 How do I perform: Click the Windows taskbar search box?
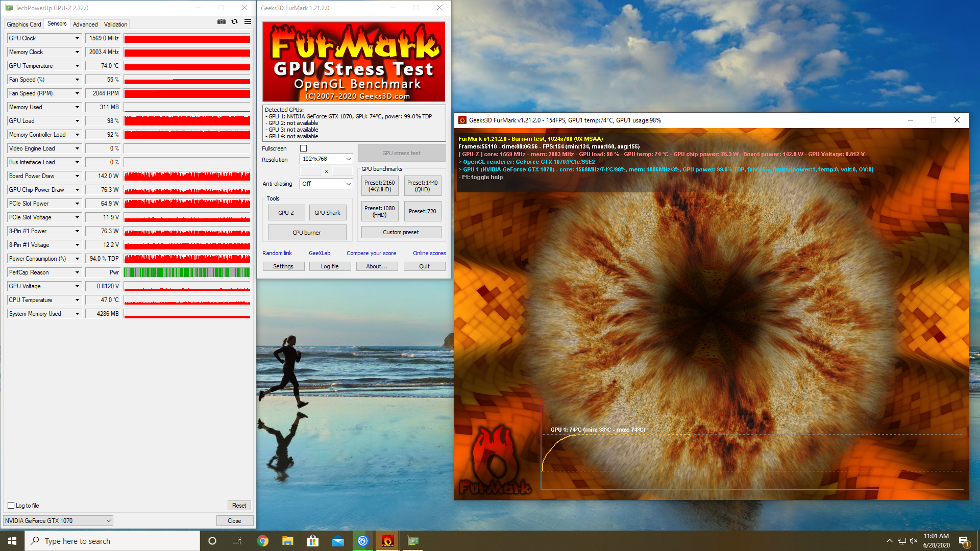pyautogui.click(x=112, y=541)
